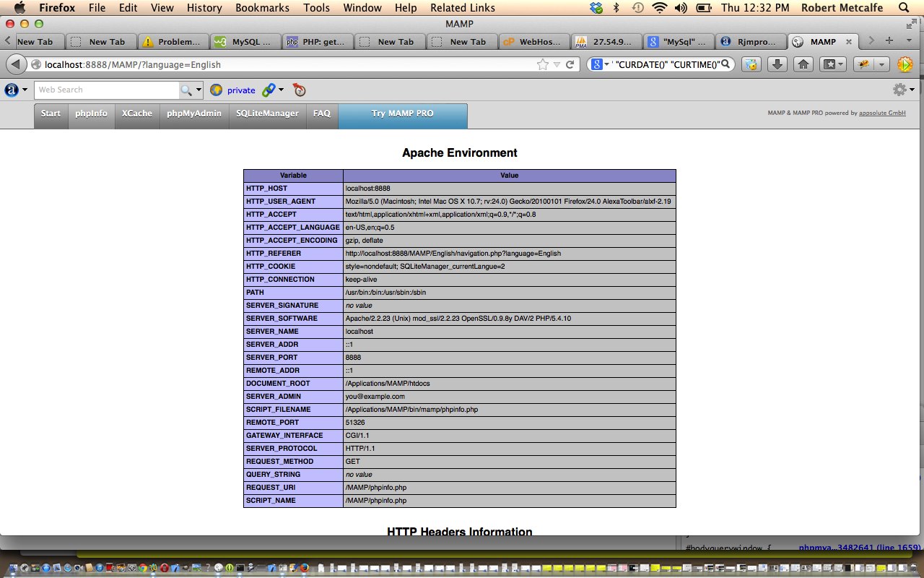Open the Alexa toolbar gear settings
The height and width of the screenshot is (578, 924).
(x=899, y=90)
